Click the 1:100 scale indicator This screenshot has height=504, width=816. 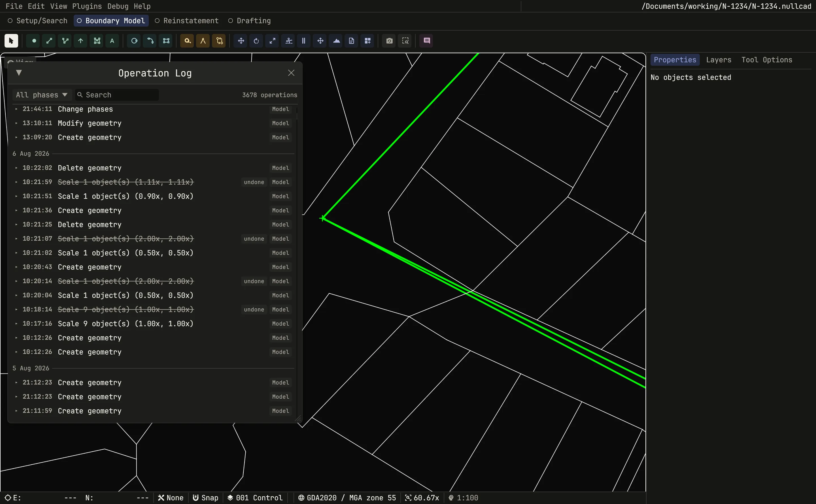click(x=463, y=498)
